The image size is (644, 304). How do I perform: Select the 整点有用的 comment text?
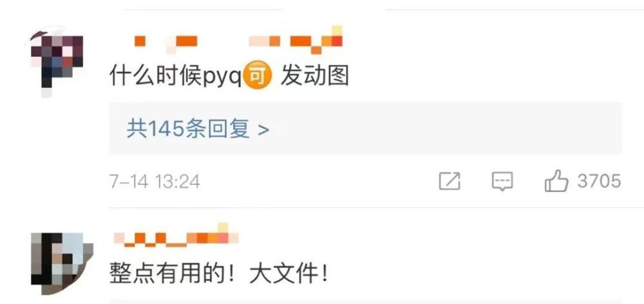[x=220, y=273]
